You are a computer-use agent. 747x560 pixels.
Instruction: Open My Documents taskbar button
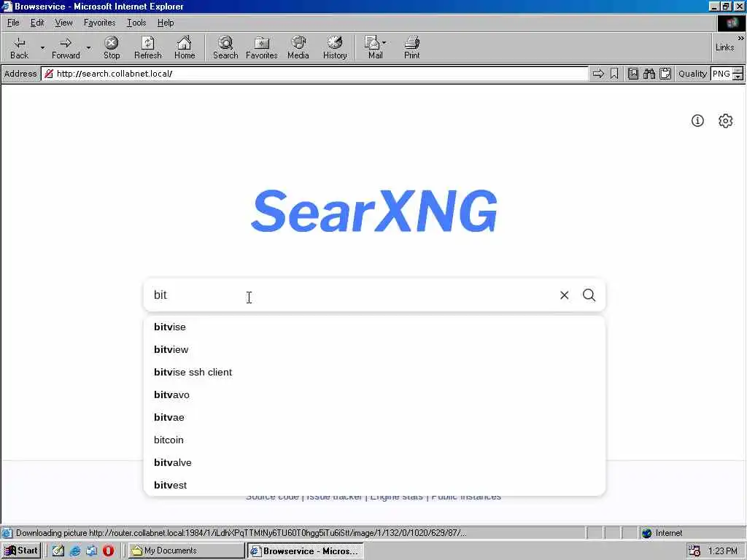pyautogui.click(x=186, y=551)
